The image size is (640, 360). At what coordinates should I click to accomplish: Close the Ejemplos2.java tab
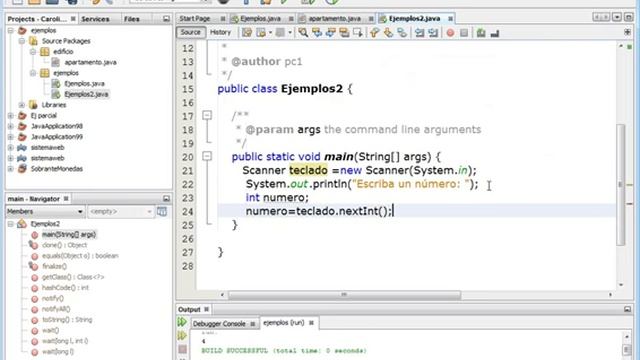450,18
